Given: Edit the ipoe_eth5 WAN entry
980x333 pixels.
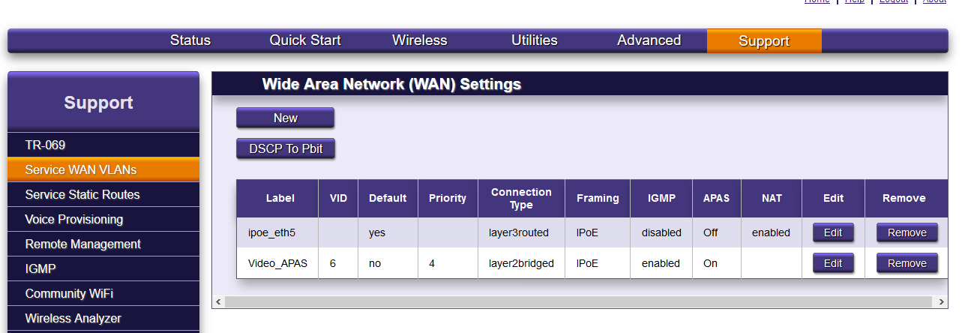Looking at the screenshot, I should click(x=833, y=232).
